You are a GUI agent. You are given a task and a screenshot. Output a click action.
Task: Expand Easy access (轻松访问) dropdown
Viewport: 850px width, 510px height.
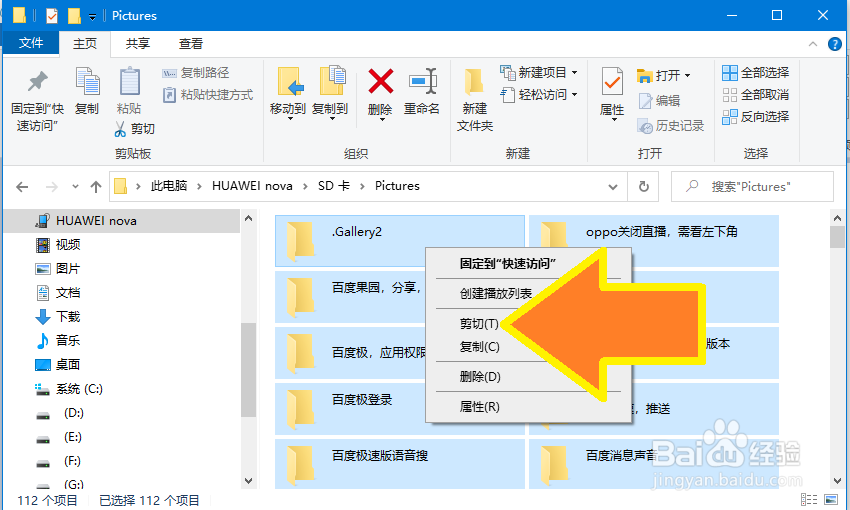point(539,94)
